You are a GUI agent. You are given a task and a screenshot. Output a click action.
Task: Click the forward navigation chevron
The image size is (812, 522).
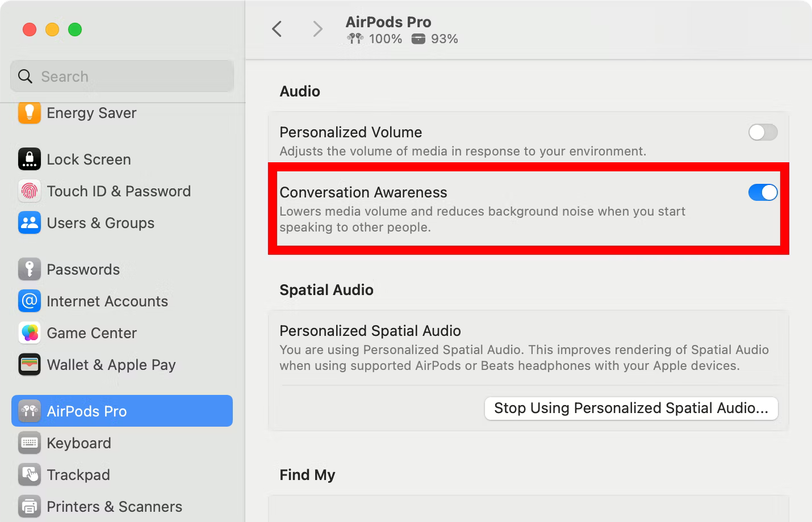317,29
